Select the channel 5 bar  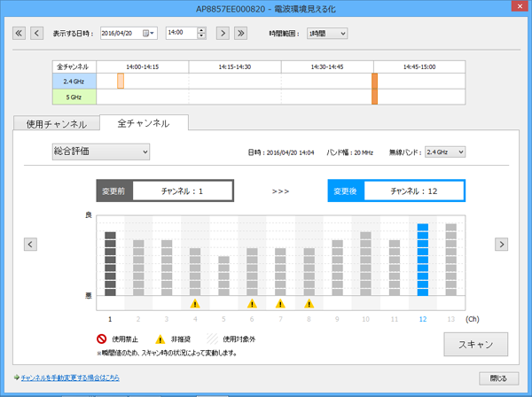coord(223,276)
